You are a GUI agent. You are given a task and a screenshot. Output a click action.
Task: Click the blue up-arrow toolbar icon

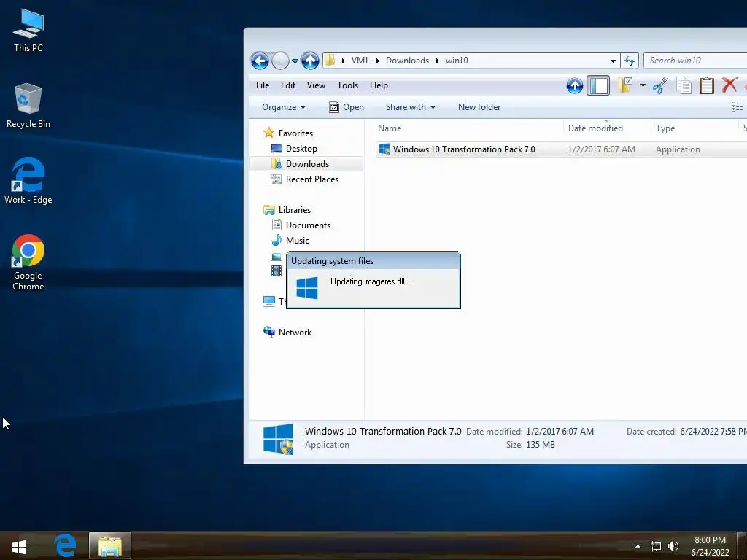575,86
